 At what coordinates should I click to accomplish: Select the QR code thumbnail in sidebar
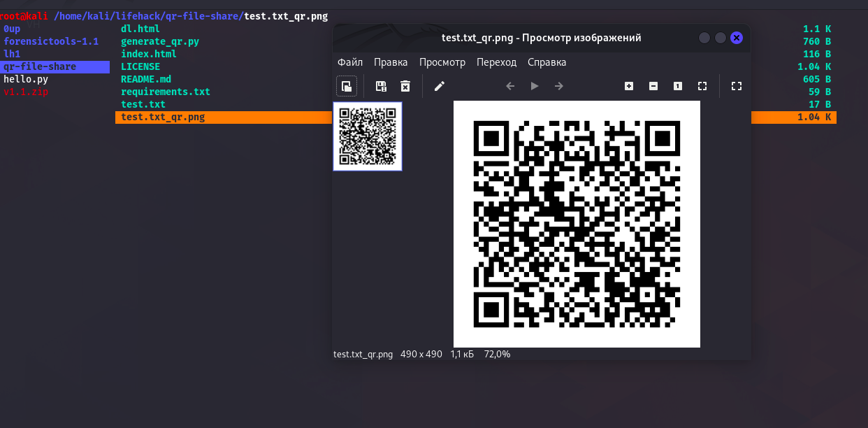point(368,136)
